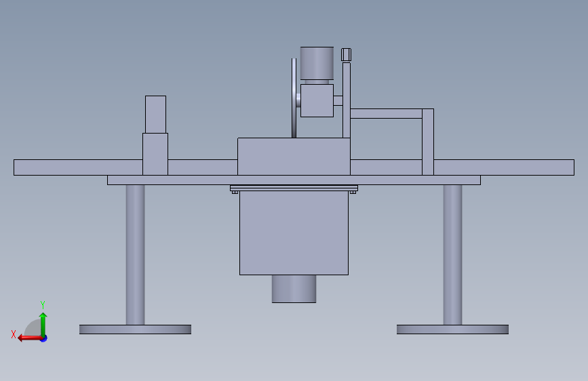Select the right base foot plate
Image resolution: width=588 pixels, height=381 pixels.
click(452, 329)
